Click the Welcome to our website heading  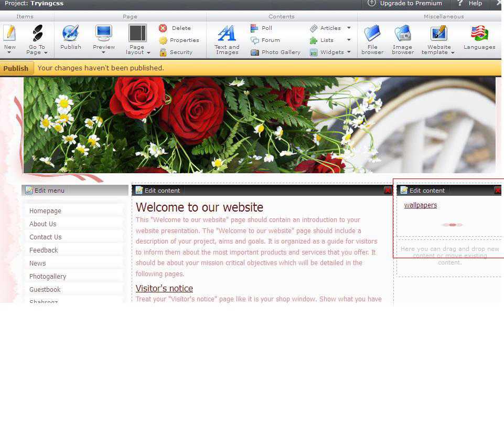pos(199,207)
